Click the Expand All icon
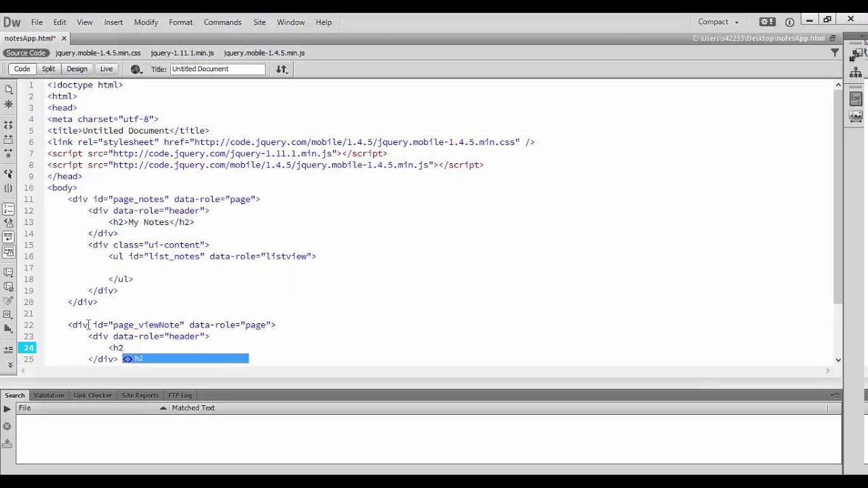The height and width of the screenshot is (488, 868). pyautogui.click(x=8, y=154)
